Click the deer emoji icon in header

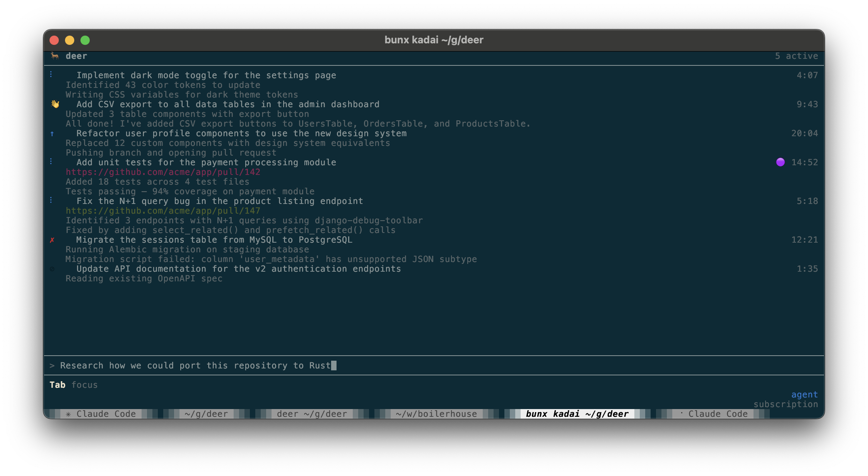point(55,56)
